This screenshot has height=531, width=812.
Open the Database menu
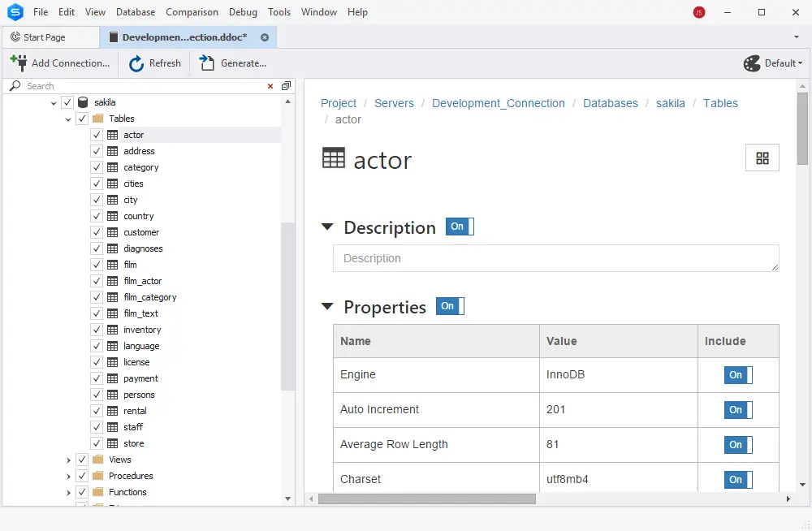coord(135,11)
